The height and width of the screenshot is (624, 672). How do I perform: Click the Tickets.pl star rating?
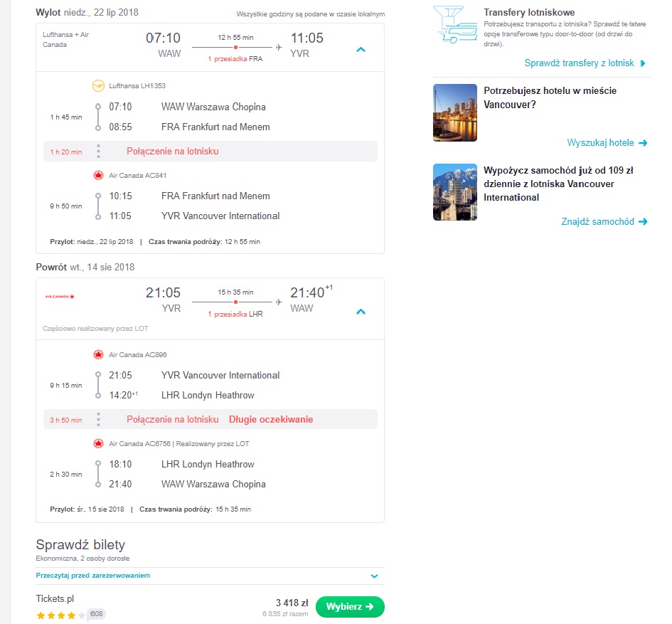pos(61,615)
